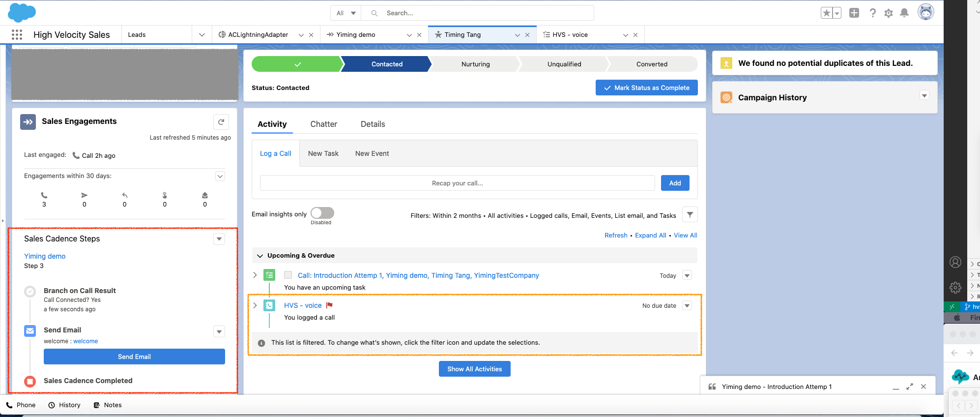Refresh the Sales Engagements panel
This screenshot has width=980, height=417.
click(x=221, y=122)
